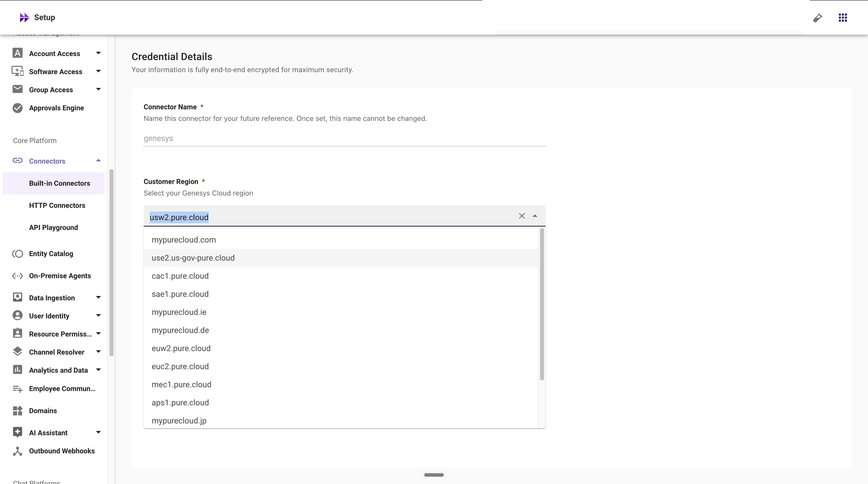Select euw2.pure.cloud region option

341,348
